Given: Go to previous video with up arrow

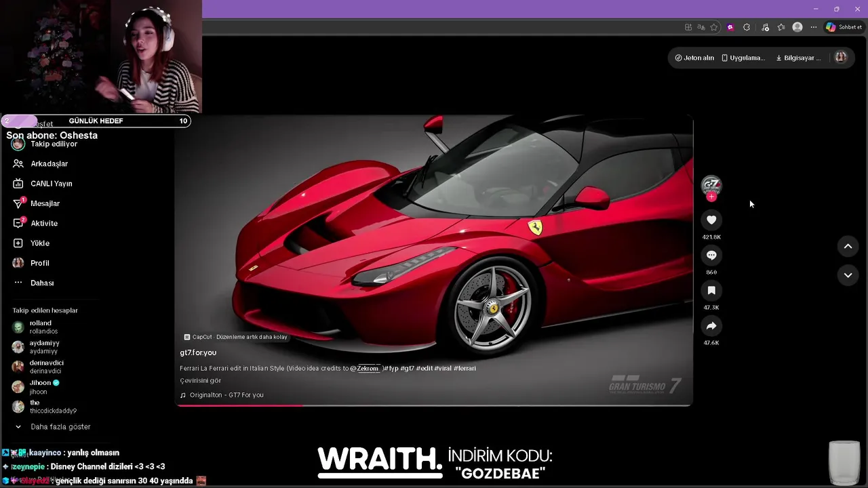Looking at the screenshot, I should point(848,247).
